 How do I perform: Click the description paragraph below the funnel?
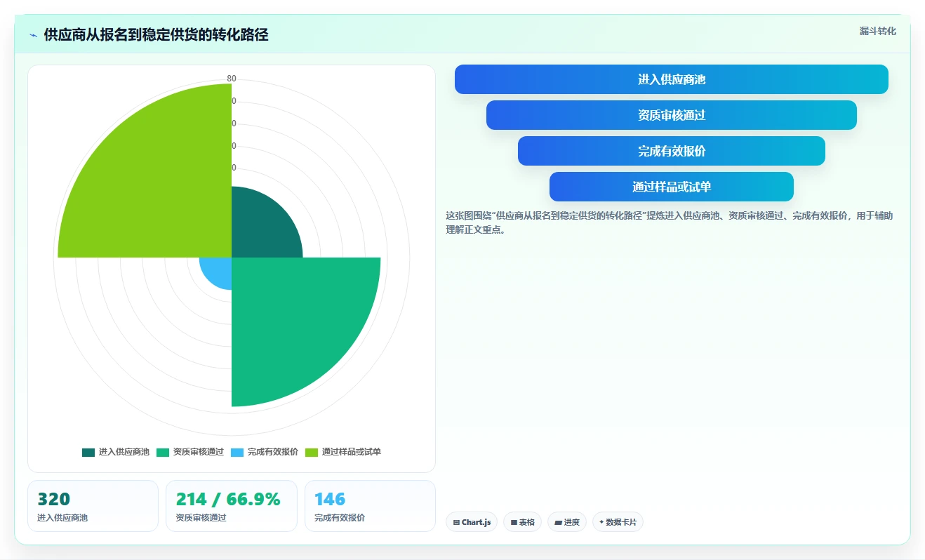coord(670,222)
